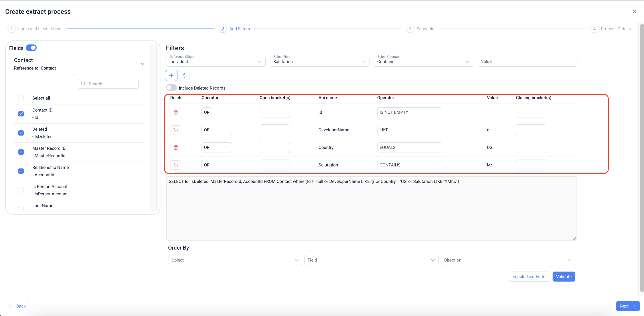
Task: Click the search magnifier icon in Fields
Action: (83, 84)
